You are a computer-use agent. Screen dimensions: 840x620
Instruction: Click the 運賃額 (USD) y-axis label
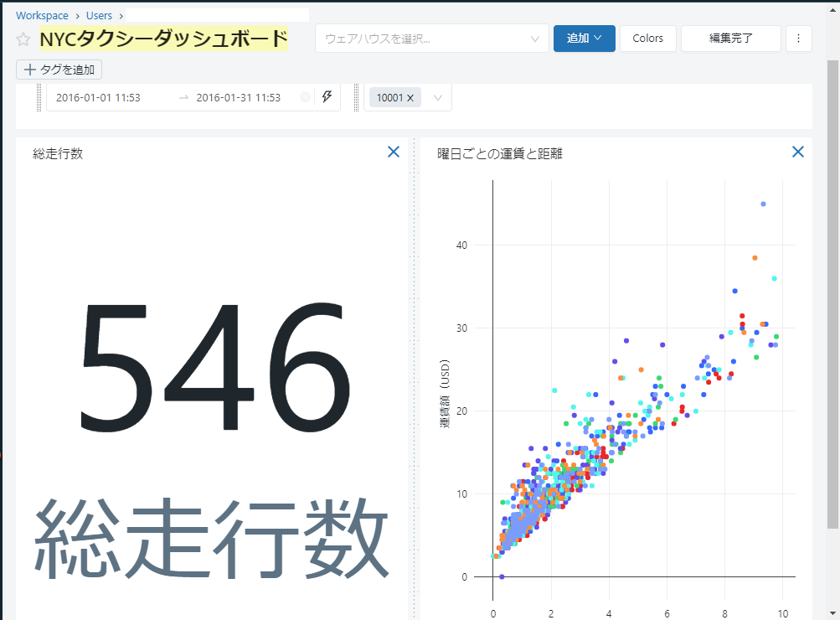click(x=445, y=394)
